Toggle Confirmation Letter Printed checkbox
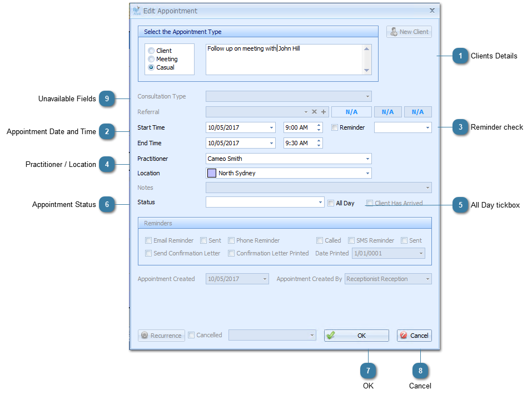 231,253
